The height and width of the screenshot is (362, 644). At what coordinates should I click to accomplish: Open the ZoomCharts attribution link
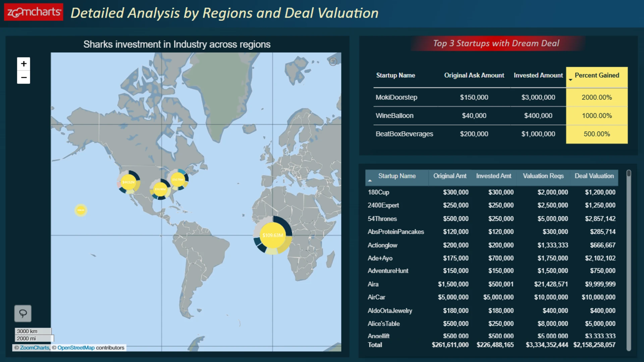pos(35,348)
